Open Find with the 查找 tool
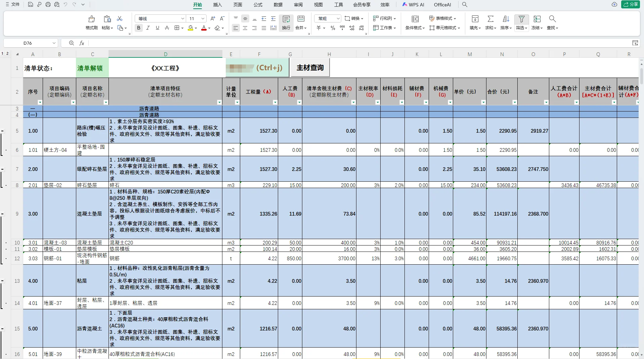 (552, 23)
